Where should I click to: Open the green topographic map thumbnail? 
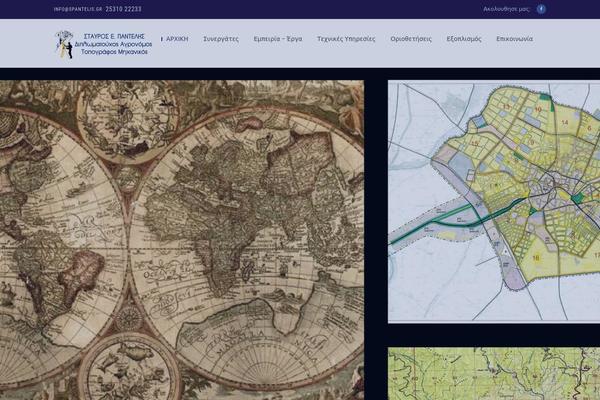click(494, 374)
